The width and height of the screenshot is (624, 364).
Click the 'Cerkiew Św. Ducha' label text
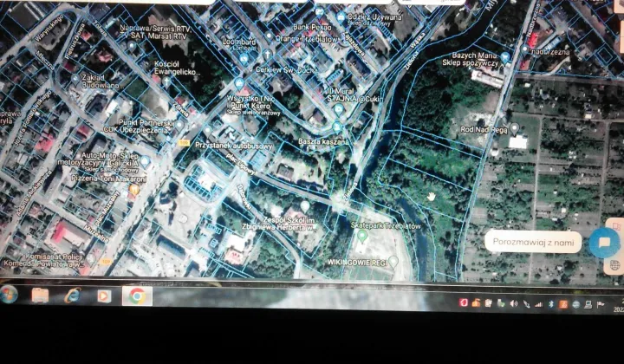(x=287, y=69)
